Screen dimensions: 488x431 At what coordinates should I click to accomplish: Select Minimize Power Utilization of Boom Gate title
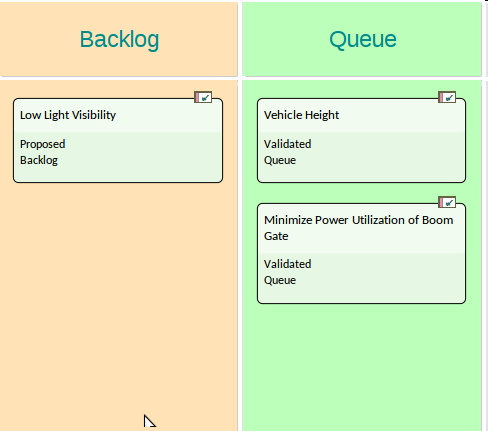(x=358, y=228)
